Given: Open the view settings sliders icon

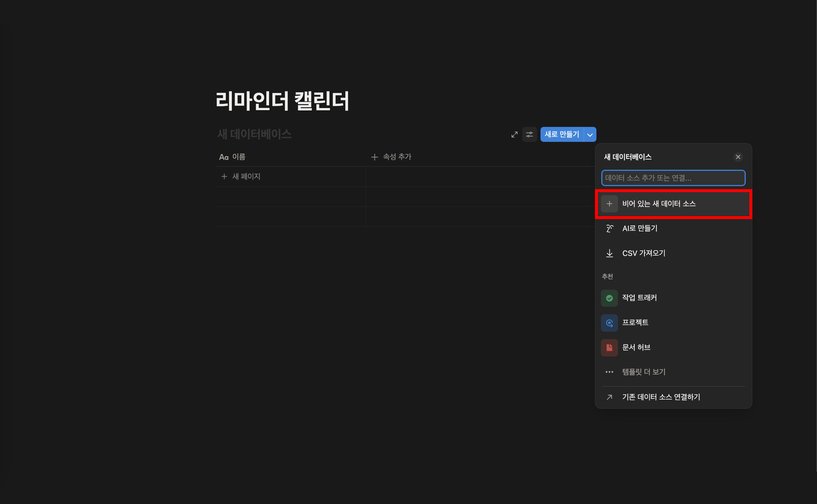Looking at the screenshot, I should pos(529,134).
